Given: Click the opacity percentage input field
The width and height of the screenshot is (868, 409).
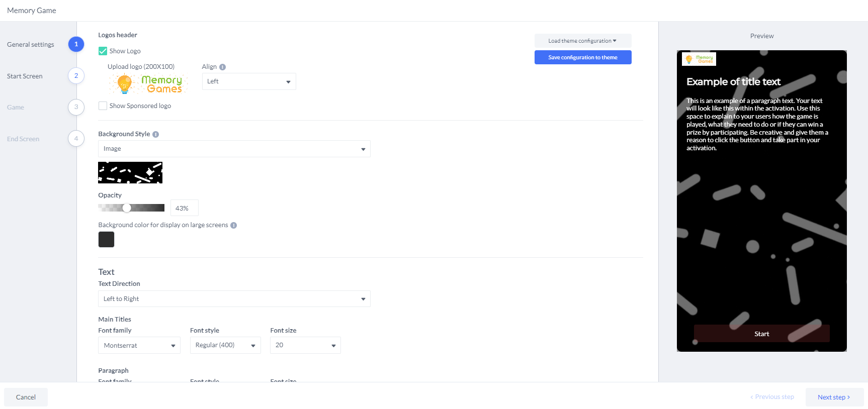Looking at the screenshot, I should (x=184, y=208).
